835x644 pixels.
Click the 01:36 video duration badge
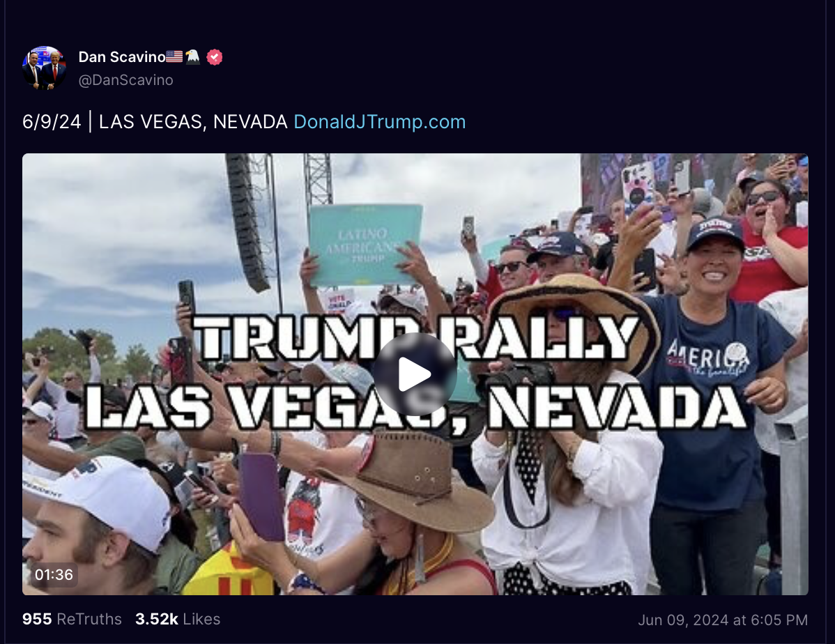pos(53,575)
